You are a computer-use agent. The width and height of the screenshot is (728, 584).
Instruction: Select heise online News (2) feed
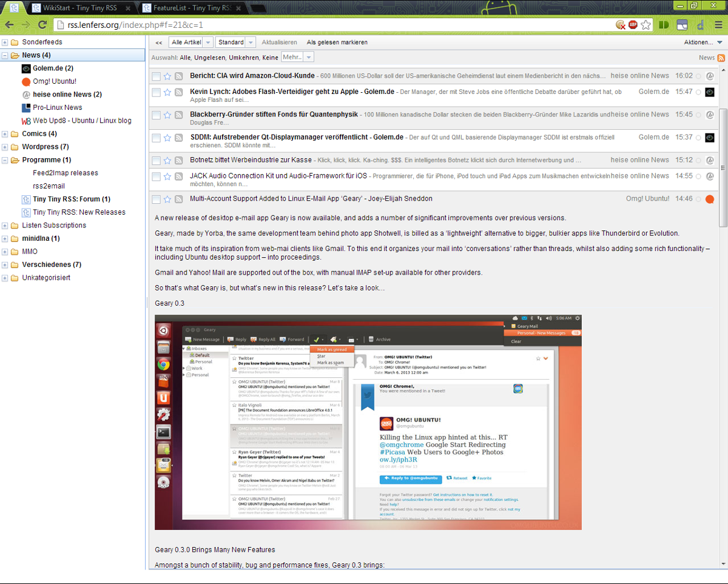pos(67,95)
